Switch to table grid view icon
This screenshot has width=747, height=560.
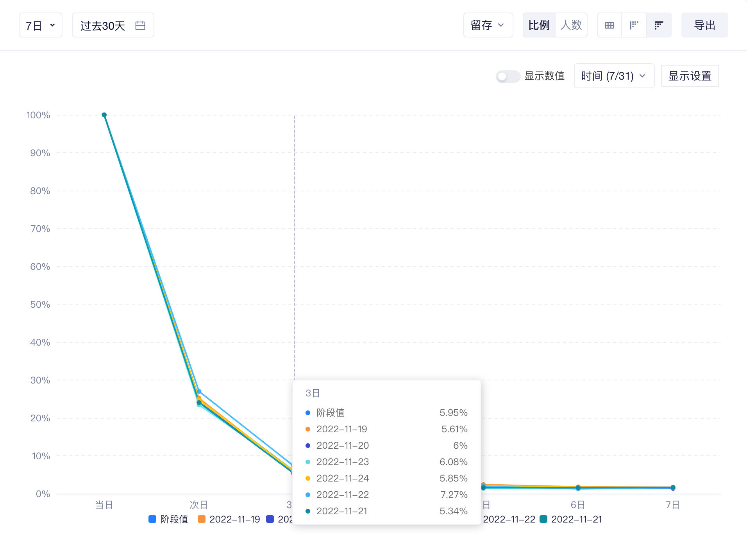(x=609, y=25)
